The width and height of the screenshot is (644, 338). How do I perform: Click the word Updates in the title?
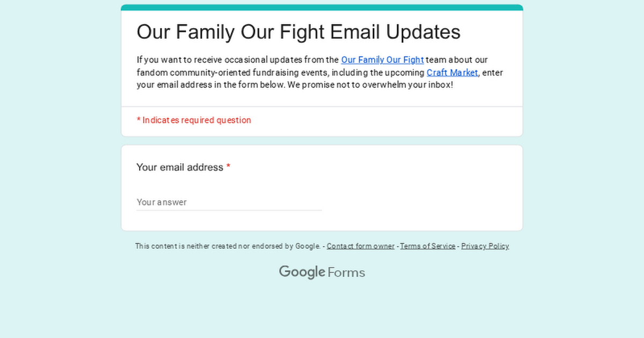tap(423, 32)
